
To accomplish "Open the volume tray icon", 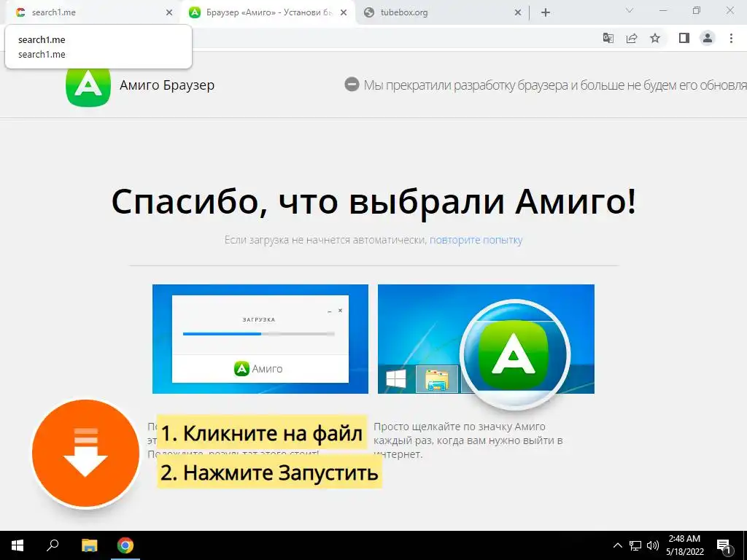I will (653, 545).
